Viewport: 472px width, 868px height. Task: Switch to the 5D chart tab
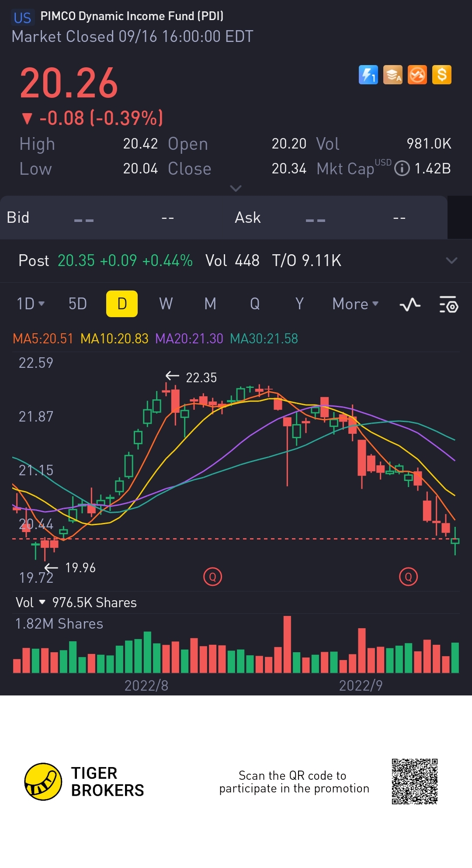[x=78, y=304]
